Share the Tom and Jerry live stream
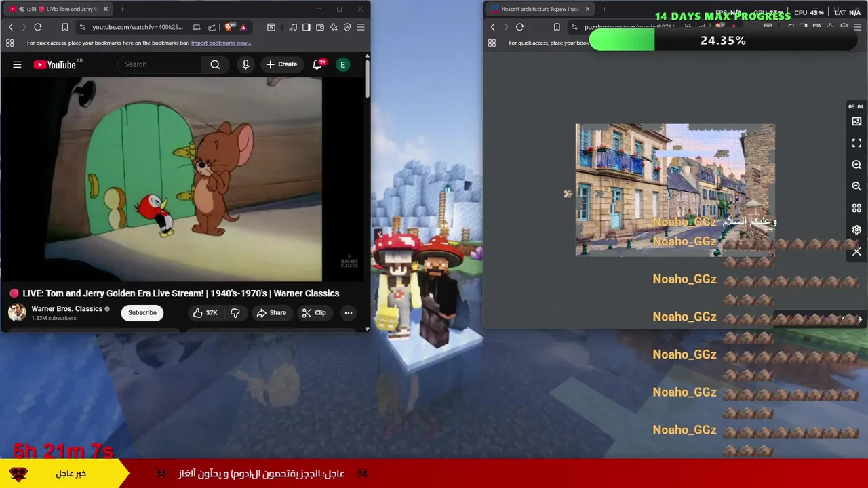Viewport: 868px width, 488px height. pyautogui.click(x=271, y=312)
